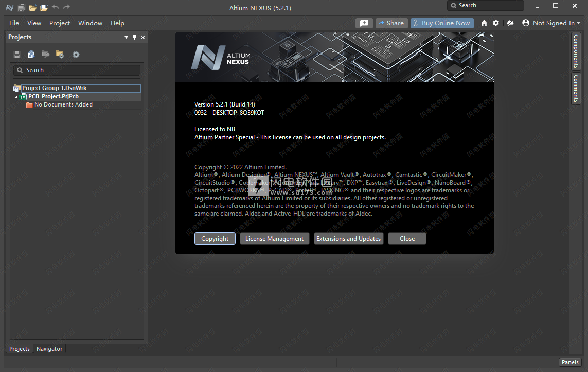The width and height of the screenshot is (588, 372).
Task: Close the Projects panel
Action: [x=143, y=37]
